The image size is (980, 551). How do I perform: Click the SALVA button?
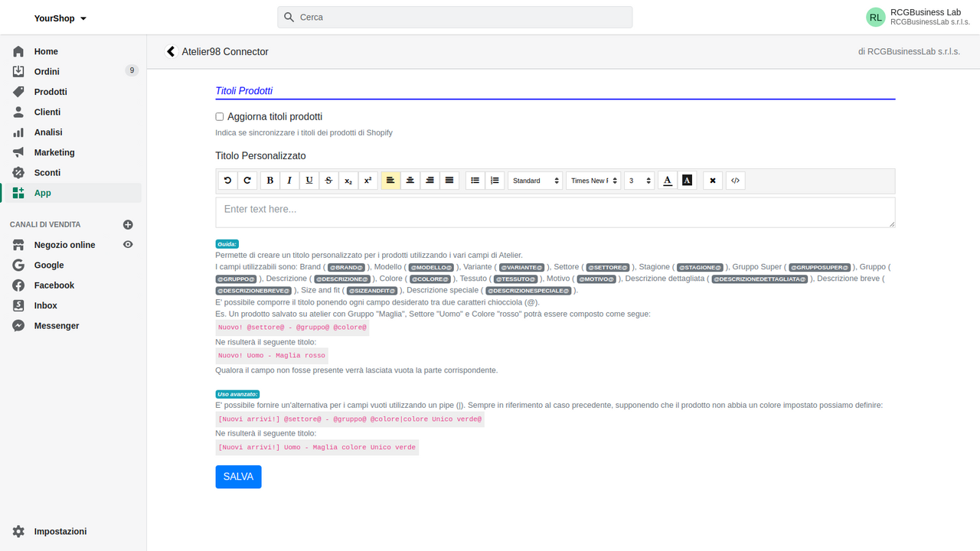coord(238,477)
